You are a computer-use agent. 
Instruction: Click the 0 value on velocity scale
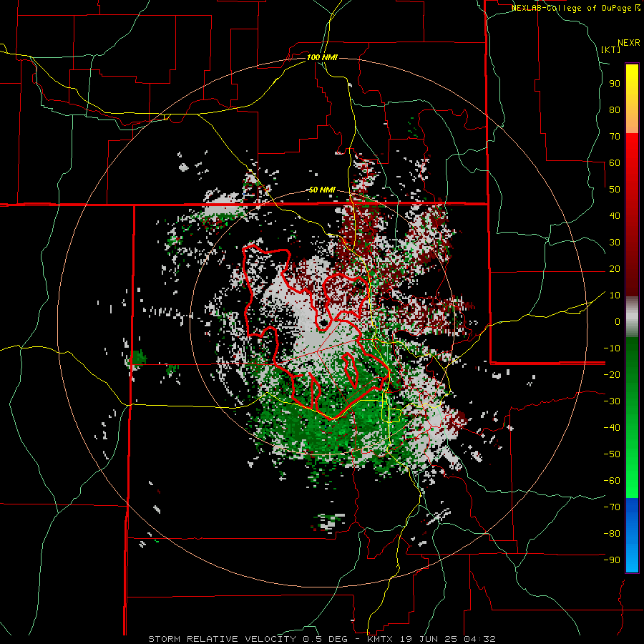coord(618,322)
